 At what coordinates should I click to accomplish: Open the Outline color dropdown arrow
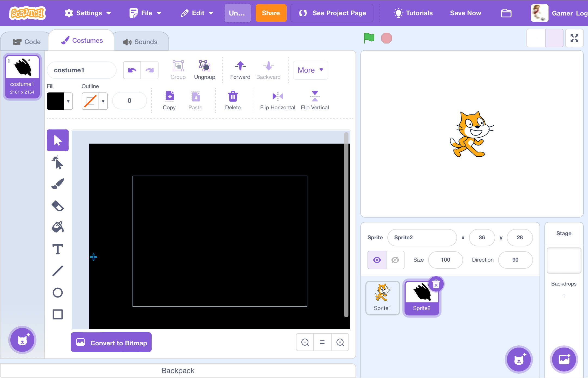pos(103,101)
